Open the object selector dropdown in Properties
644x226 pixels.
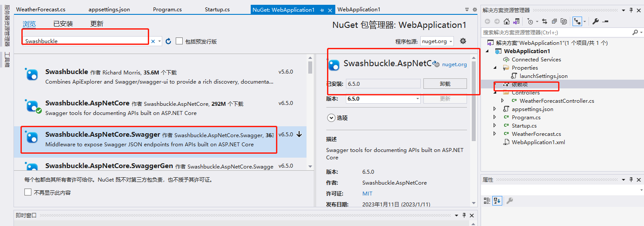click(x=641, y=190)
